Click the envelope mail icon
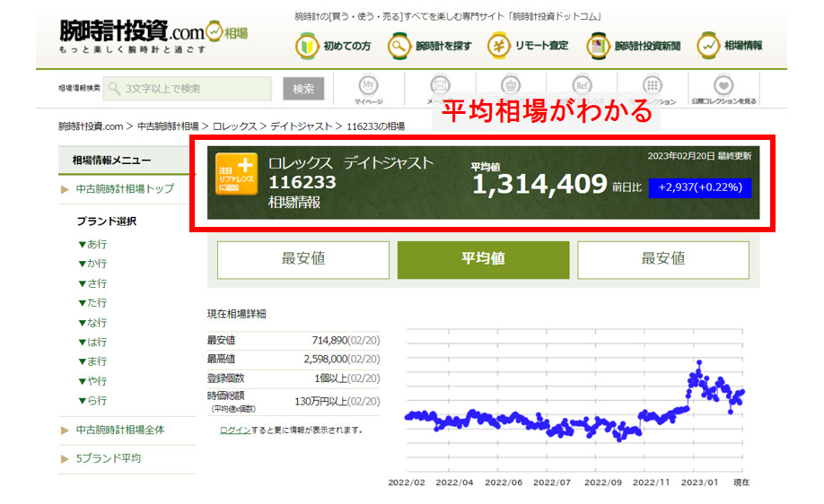 [440, 85]
